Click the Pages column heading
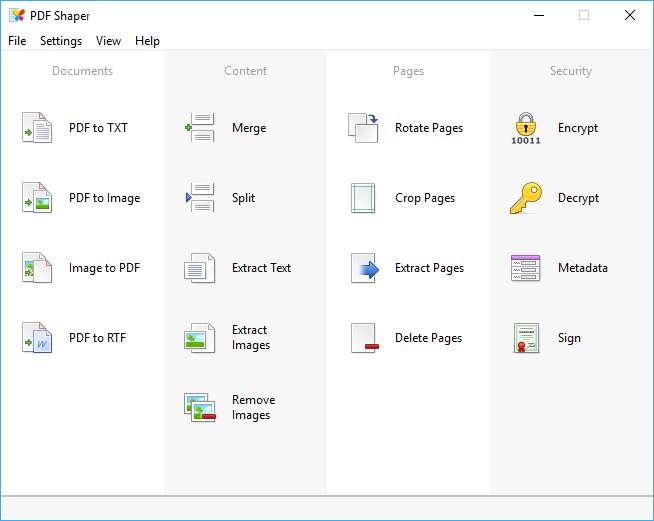Viewport: 654px width, 521px height. pyautogui.click(x=408, y=71)
